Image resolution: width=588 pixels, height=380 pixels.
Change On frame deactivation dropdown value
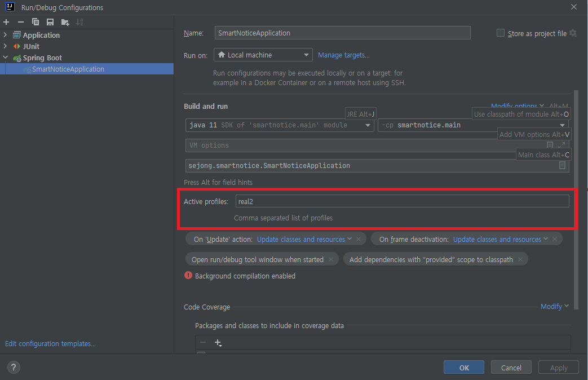[500, 239]
